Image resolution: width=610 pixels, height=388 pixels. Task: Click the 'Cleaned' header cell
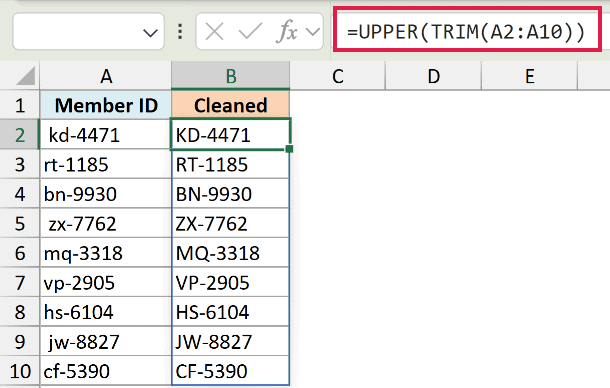231,105
